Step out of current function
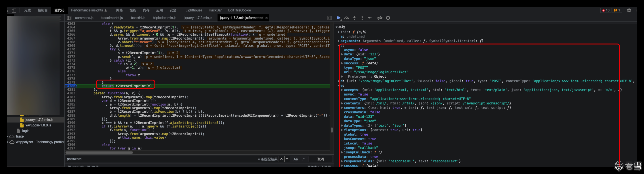Image resolution: width=644 pixels, height=174 pixels. coord(362,18)
